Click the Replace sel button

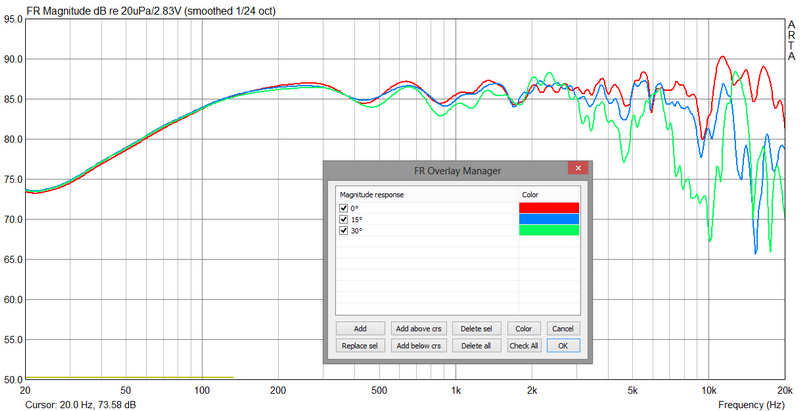359,345
